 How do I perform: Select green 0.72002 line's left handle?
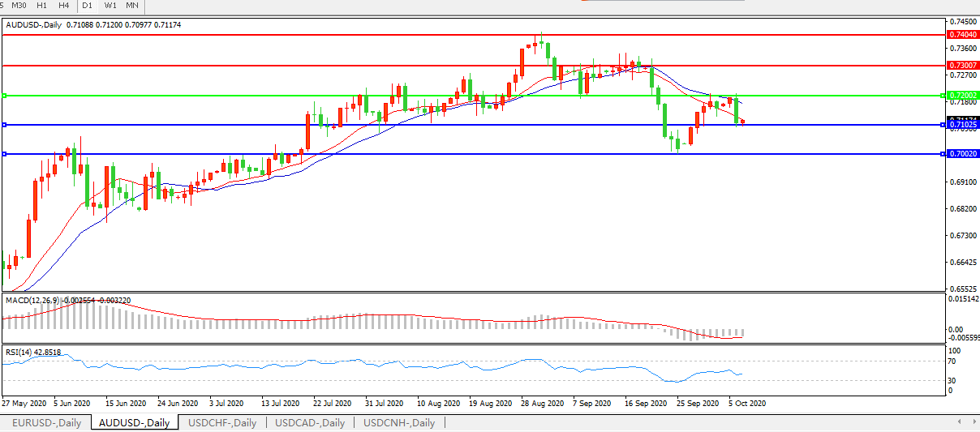(4, 96)
